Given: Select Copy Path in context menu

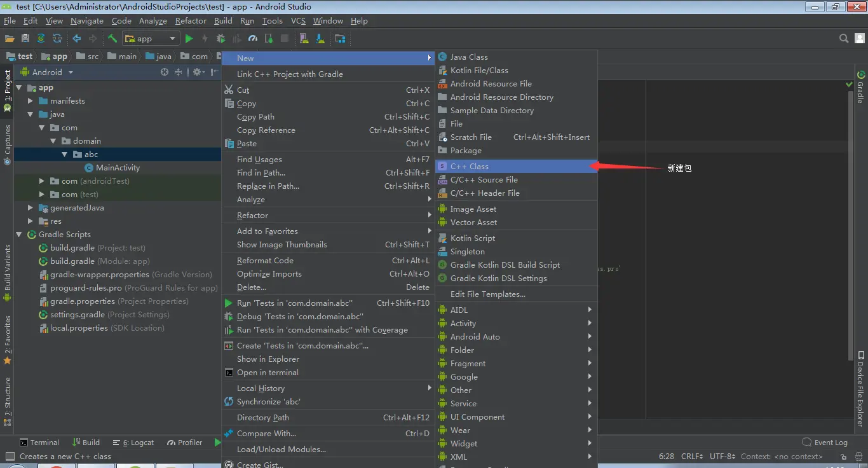Looking at the screenshot, I should coord(327,117).
